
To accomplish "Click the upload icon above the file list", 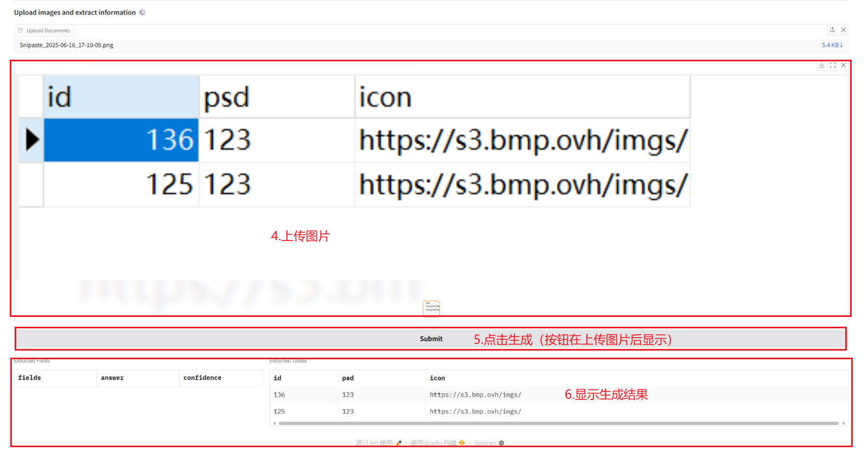I will (832, 30).
